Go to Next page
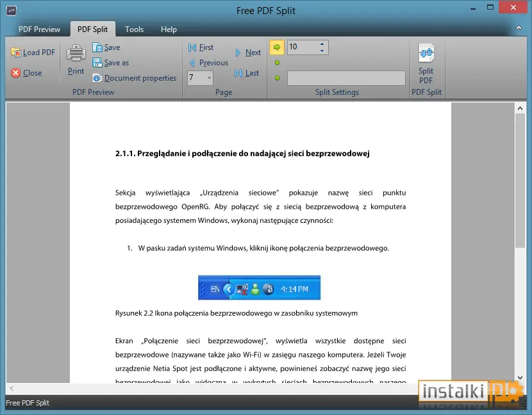 248,53
